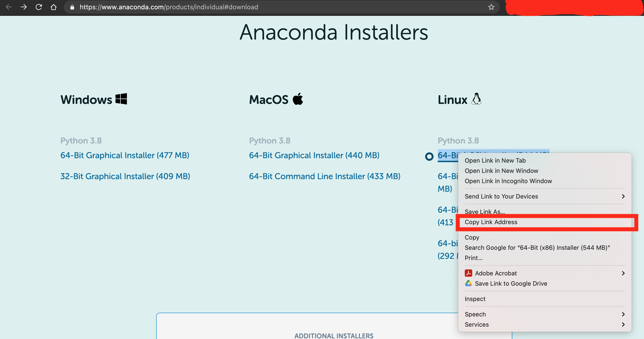Image resolution: width=644 pixels, height=339 pixels.
Task: Click the lock icon in address bar
Action: pyautogui.click(x=72, y=7)
